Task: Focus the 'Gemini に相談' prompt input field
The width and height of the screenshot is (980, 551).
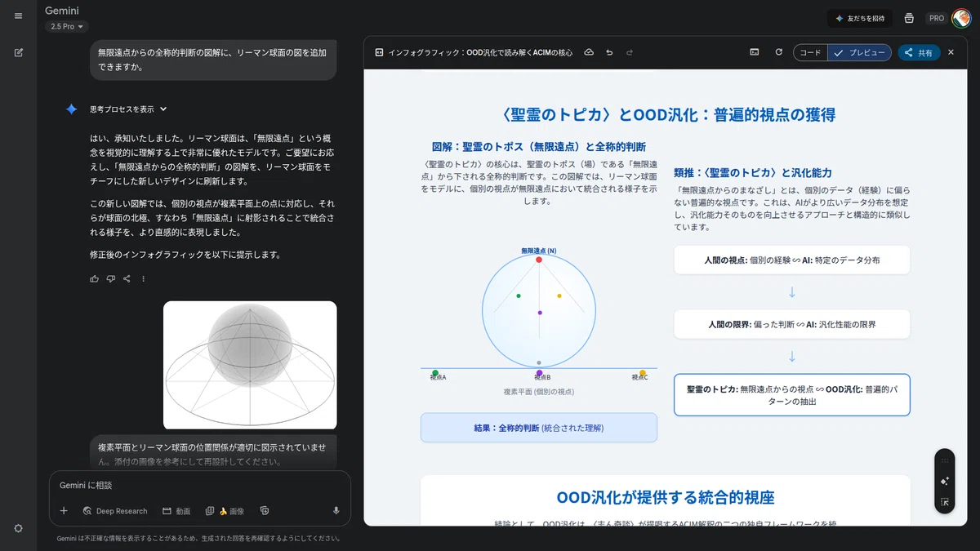Action: [200, 485]
